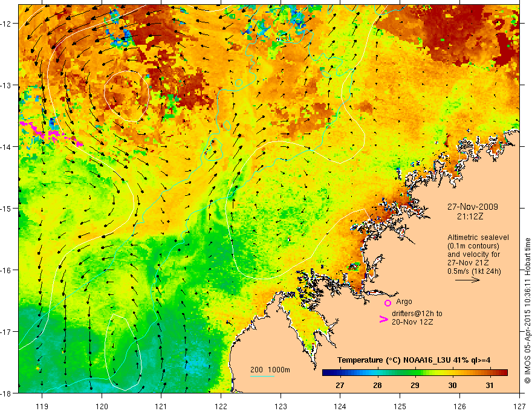Image resolution: width=532 pixels, height=411 pixels.
Task: Click the '(0.1m contours)' caption line
Action: tap(473, 246)
